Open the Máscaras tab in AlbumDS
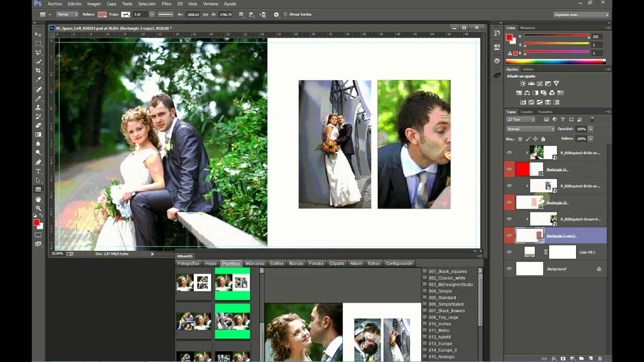 [255, 263]
